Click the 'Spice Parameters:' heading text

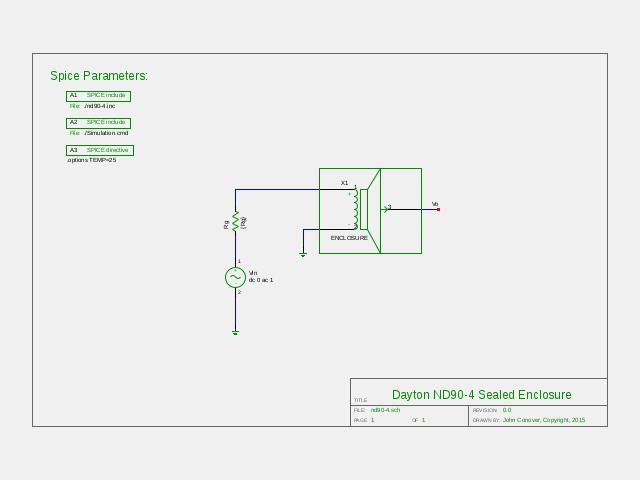99,76
